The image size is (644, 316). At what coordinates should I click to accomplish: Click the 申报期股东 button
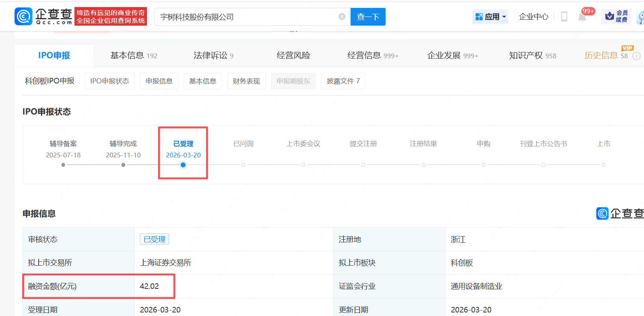pos(293,81)
